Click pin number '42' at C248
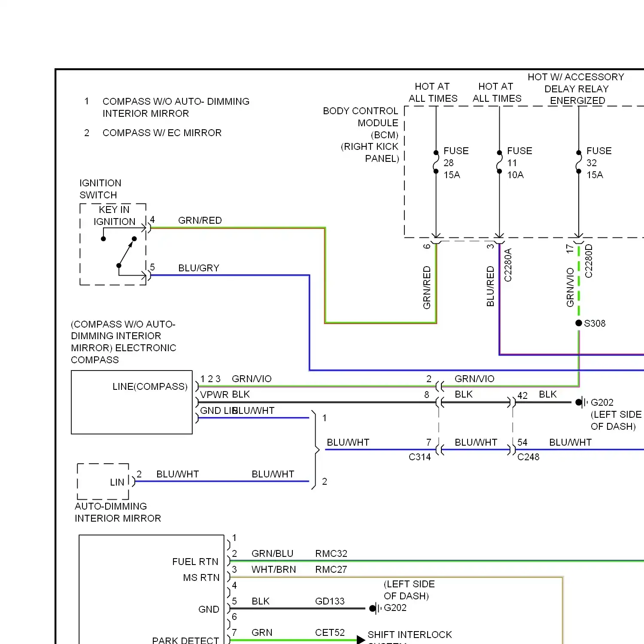Image resolution: width=644 pixels, height=644 pixels. tap(522, 395)
